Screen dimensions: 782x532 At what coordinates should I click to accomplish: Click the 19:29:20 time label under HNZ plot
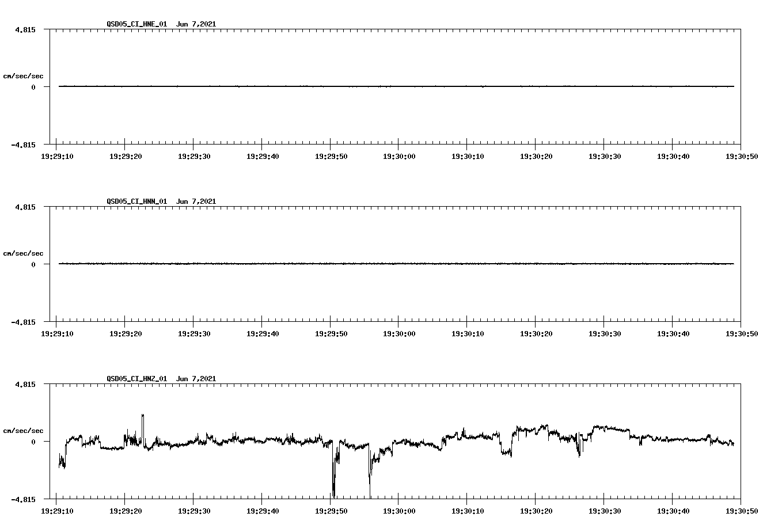[125, 511]
